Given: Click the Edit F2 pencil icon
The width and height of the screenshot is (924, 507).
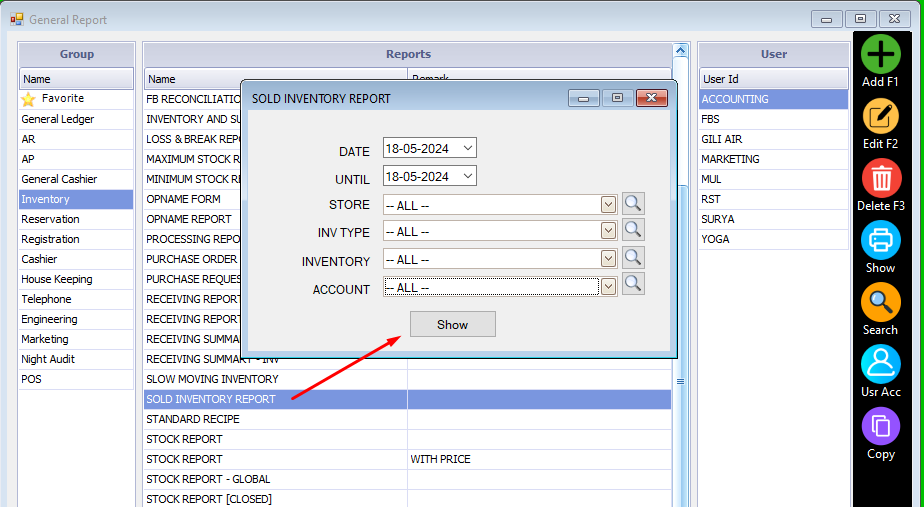Looking at the screenshot, I should tap(881, 117).
